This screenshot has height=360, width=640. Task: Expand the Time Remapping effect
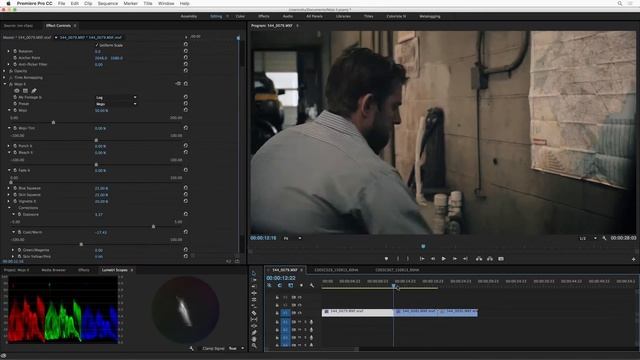(x=5, y=78)
